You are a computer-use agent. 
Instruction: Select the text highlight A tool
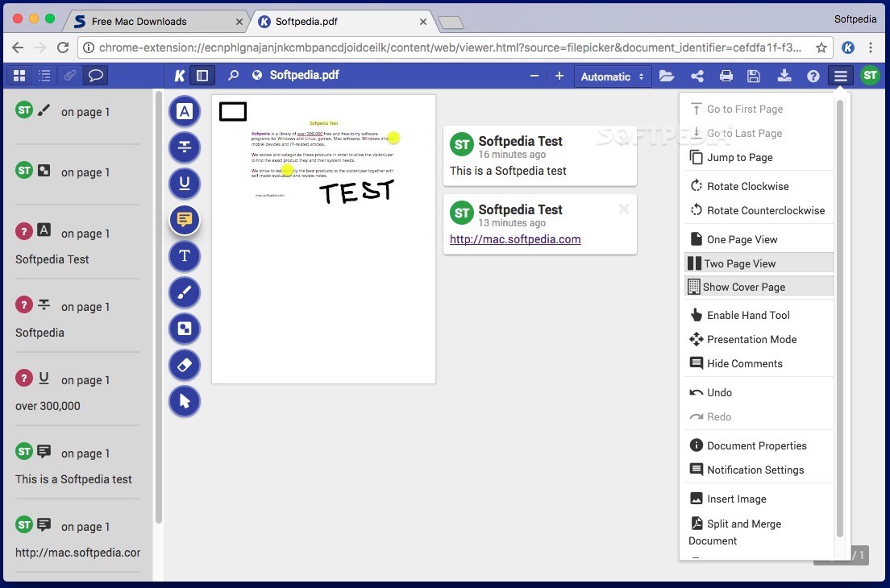point(185,111)
